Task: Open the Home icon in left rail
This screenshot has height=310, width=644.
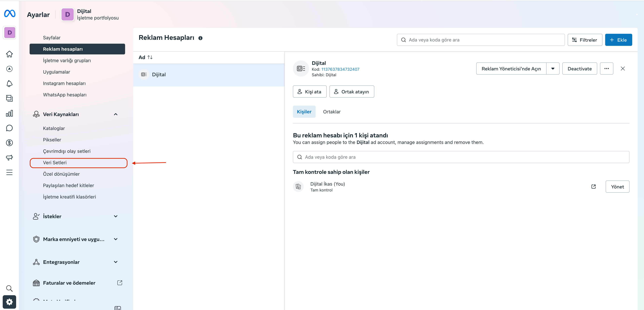Action: pyautogui.click(x=9, y=54)
